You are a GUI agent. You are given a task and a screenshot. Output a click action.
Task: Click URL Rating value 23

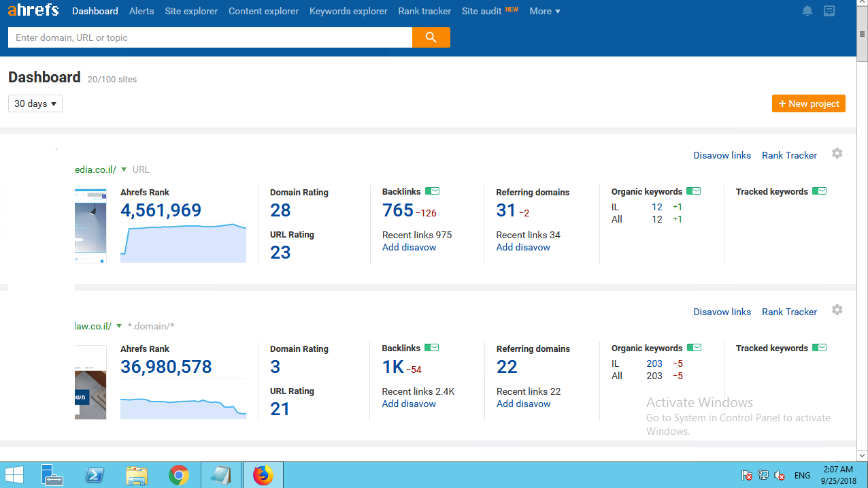coord(280,253)
